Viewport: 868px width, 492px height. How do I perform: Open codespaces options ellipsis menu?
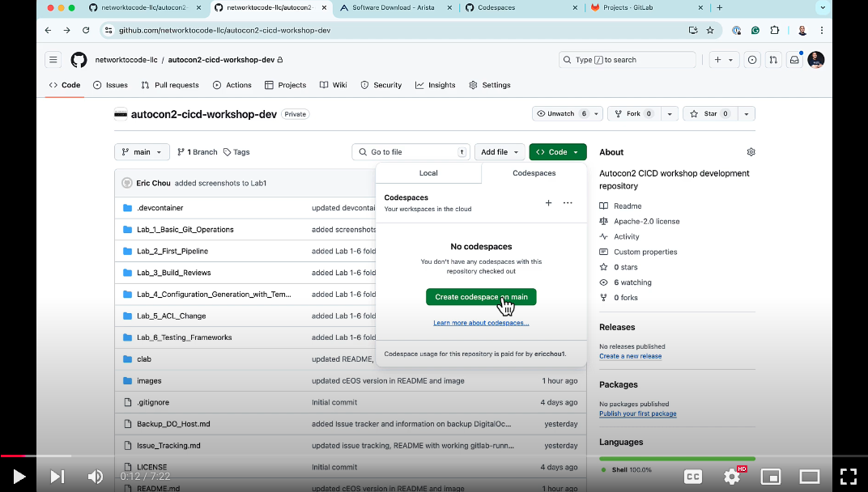point(568,203)
